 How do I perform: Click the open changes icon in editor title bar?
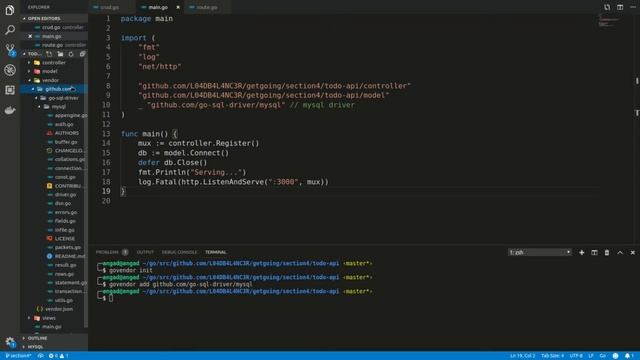click(607, 7)
